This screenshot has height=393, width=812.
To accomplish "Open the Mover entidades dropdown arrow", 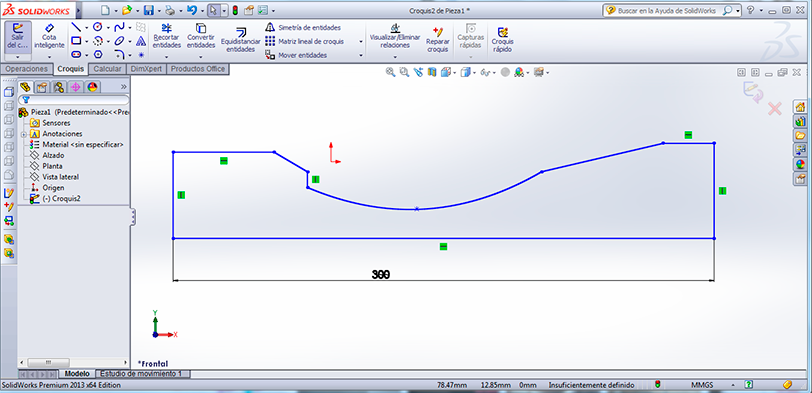I will tap(361, 55).
